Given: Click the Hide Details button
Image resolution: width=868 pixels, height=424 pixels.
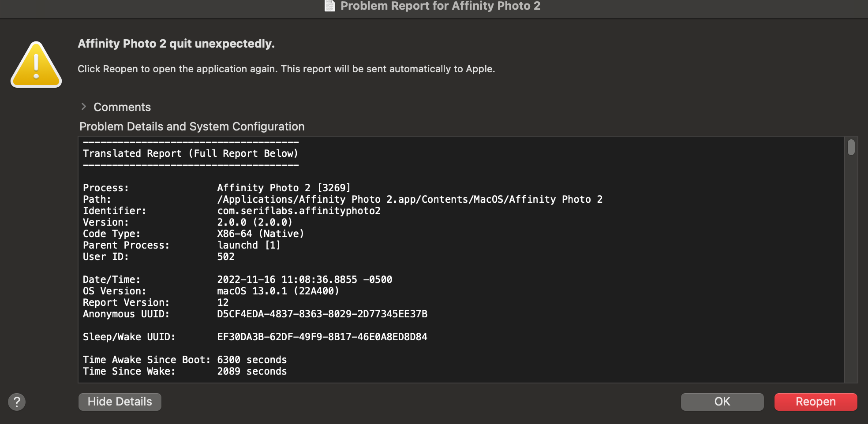Looking at the screenshot, I should pyautogui.click(x=120, y=402).
